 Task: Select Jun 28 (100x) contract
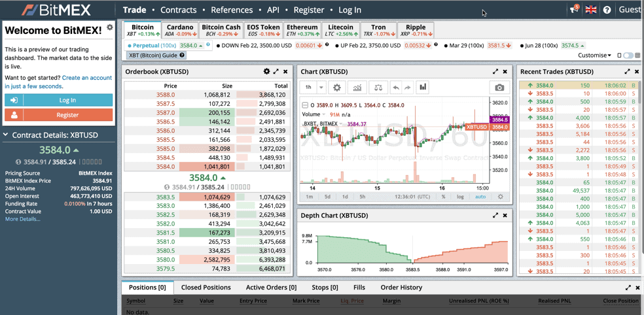pos(553,46)
